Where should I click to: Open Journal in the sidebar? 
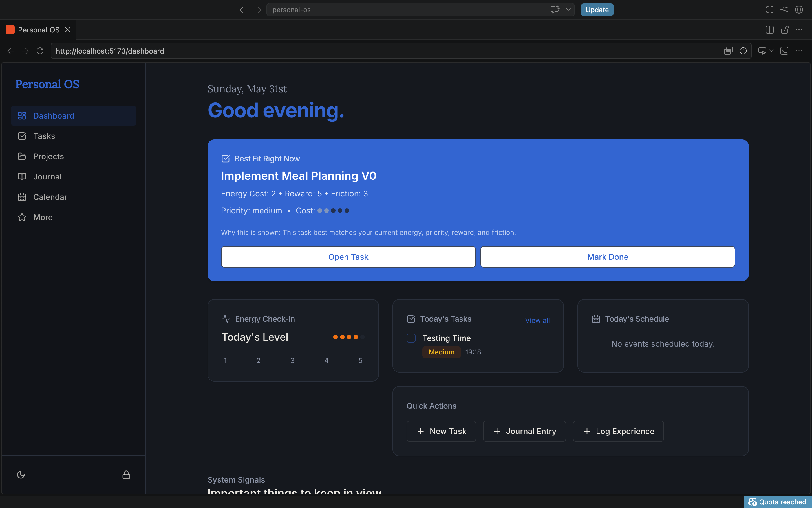click(x=74, y=177)
